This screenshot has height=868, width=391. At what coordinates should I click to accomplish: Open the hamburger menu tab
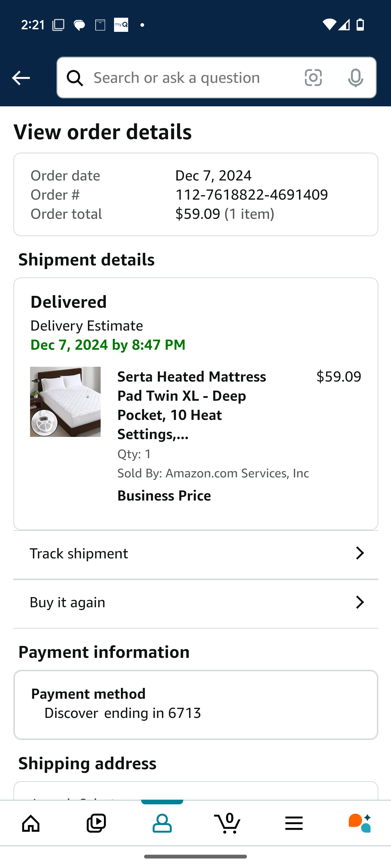[294, 824]
